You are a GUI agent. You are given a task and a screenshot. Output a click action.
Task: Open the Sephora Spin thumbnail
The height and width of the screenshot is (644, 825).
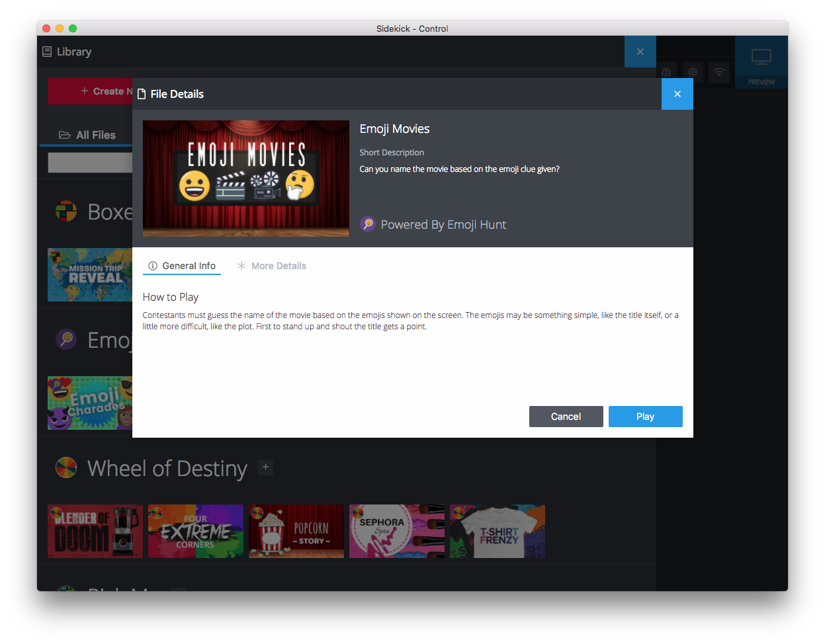397,532
